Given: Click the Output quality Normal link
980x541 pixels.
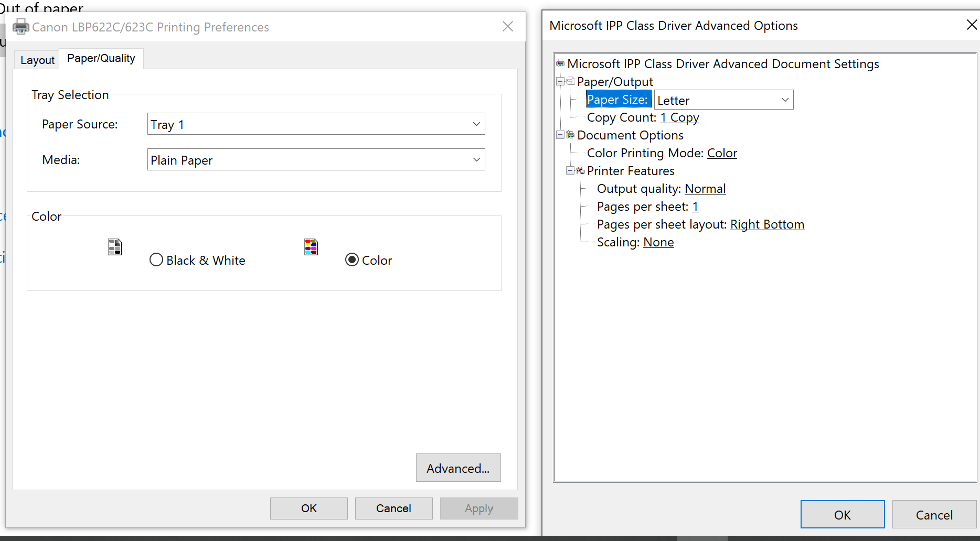Looking at the screenshot, I should pos(705,189).
